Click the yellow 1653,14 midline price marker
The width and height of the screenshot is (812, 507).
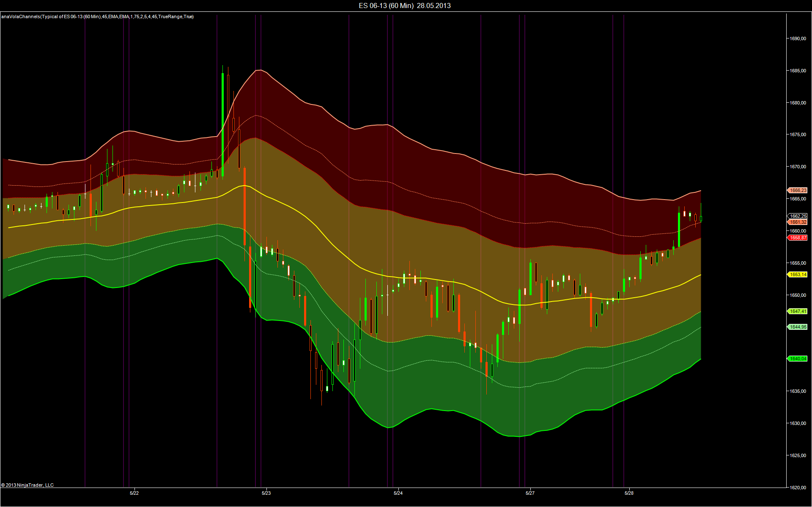pos(797,274)
